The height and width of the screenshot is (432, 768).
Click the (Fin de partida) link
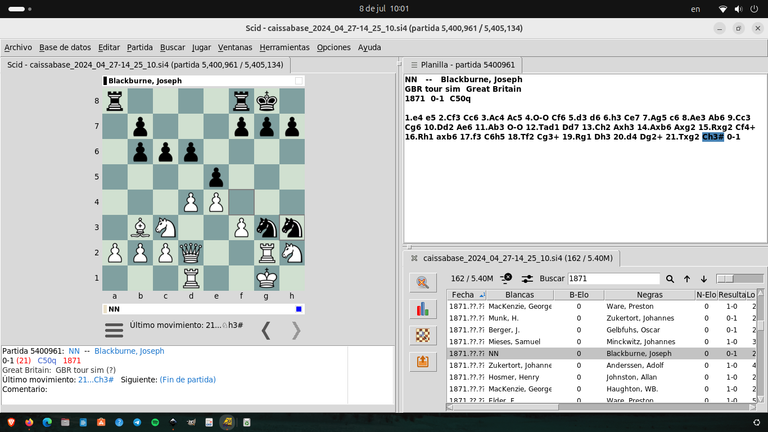pos(188,380)
